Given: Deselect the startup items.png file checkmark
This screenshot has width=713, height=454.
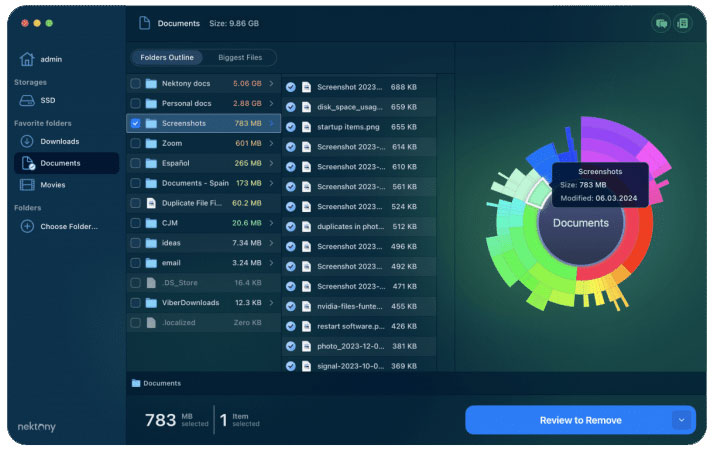Looking at the screenshot, I should (291, 127).
